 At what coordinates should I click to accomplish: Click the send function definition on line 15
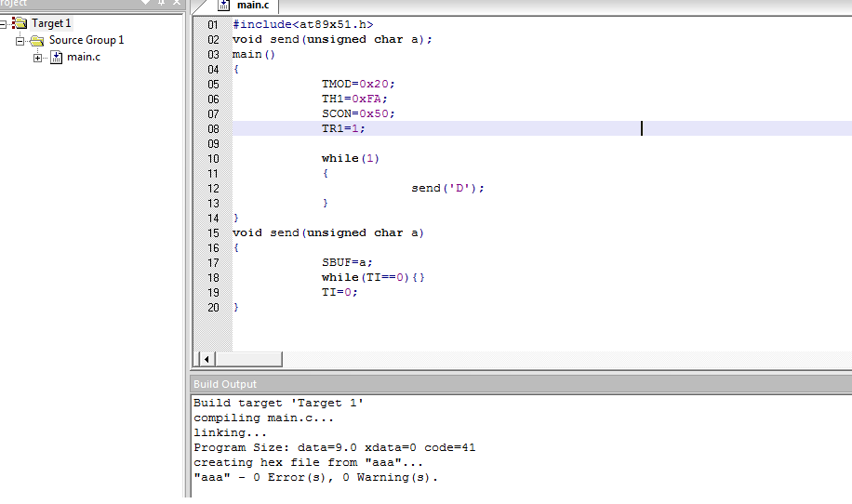point(328,233)
